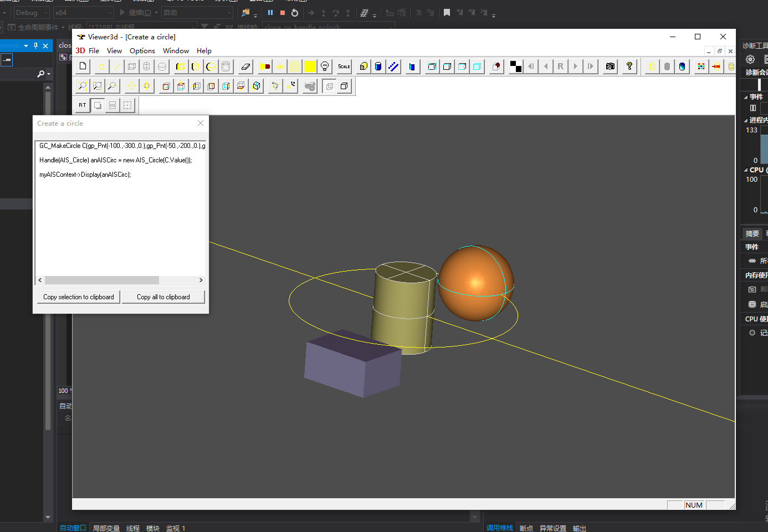The height and width of the screenshot is (532, 768).
Task: Click the blue dashed lines icon
Action: 393,66
